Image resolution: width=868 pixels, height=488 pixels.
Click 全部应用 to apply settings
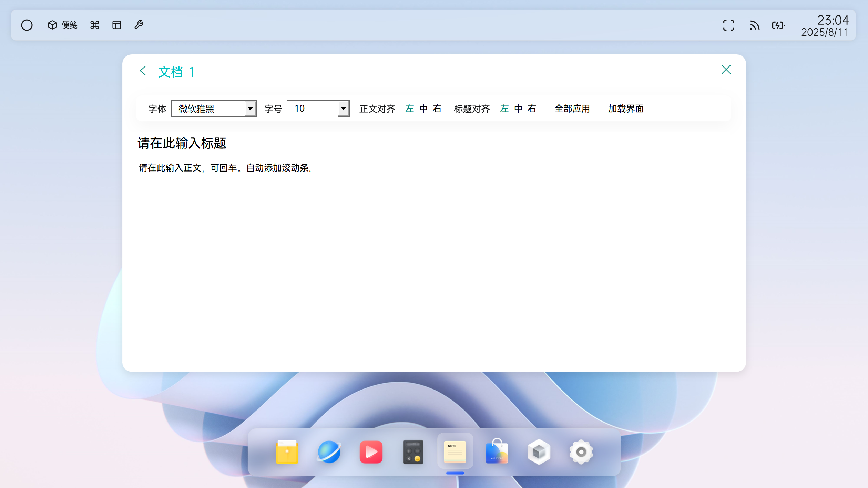pos(572,108)
